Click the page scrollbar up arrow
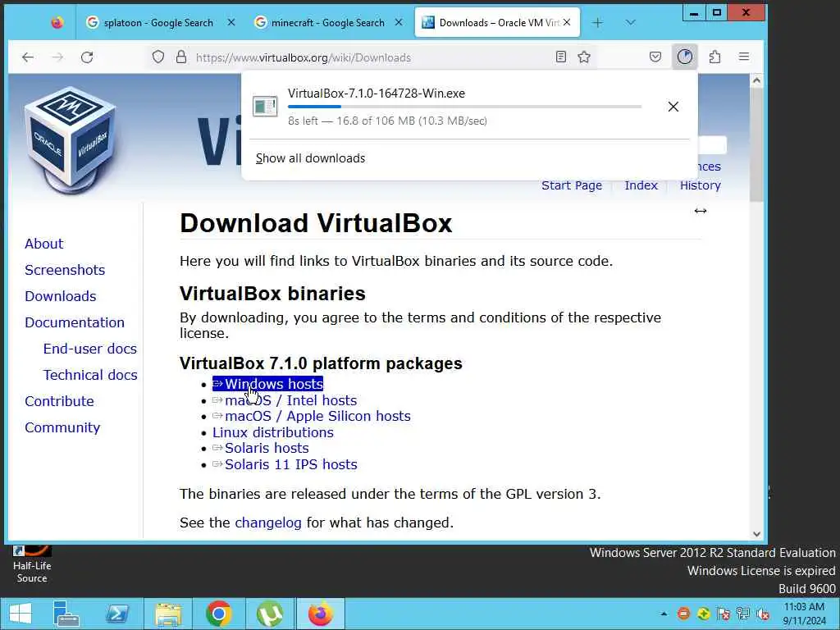This screenshot has width=840, height=630. [x=756, y=80]
